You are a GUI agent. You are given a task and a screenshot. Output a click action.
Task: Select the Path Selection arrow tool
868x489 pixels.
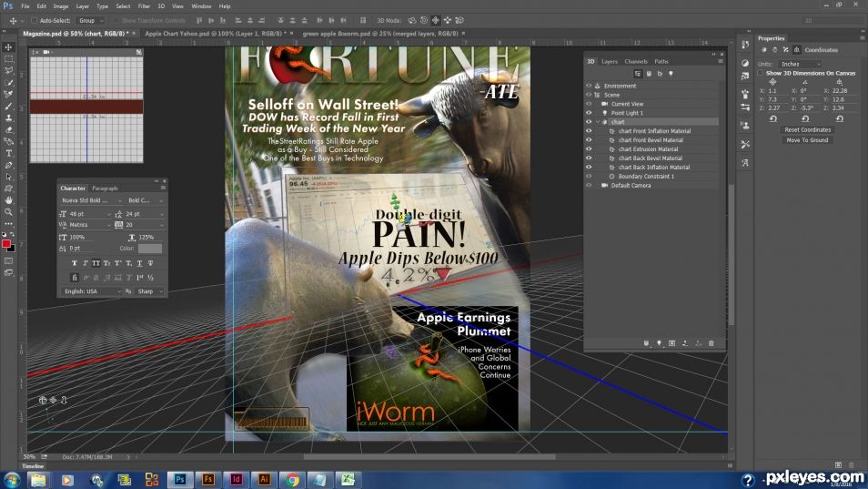[8, 177]
